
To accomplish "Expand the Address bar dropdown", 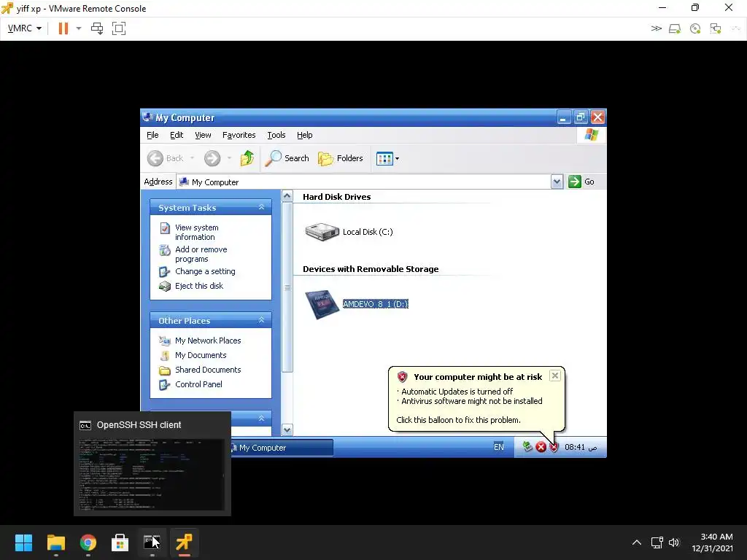I will click(557, 182).
